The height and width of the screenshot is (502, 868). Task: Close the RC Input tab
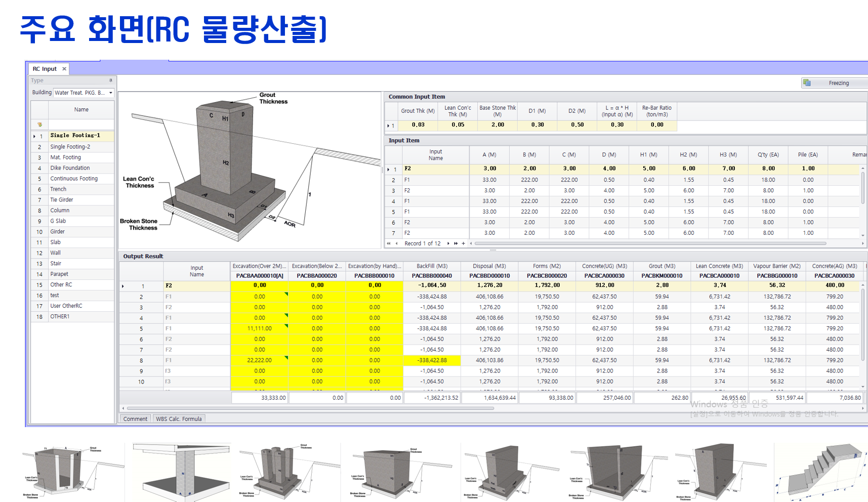pyautogui.click(x=64, y=69)
